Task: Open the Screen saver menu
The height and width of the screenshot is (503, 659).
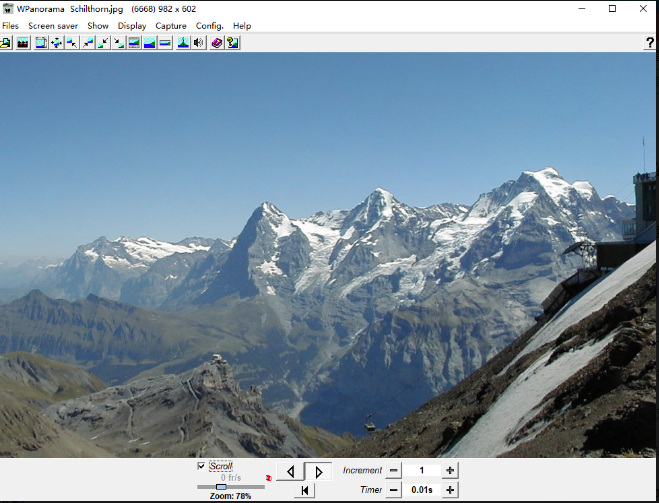Action: pos(53,26)
